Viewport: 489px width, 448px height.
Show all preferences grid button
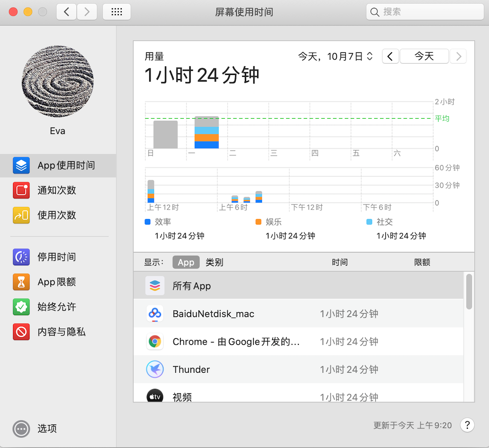(x=116, y=12)
